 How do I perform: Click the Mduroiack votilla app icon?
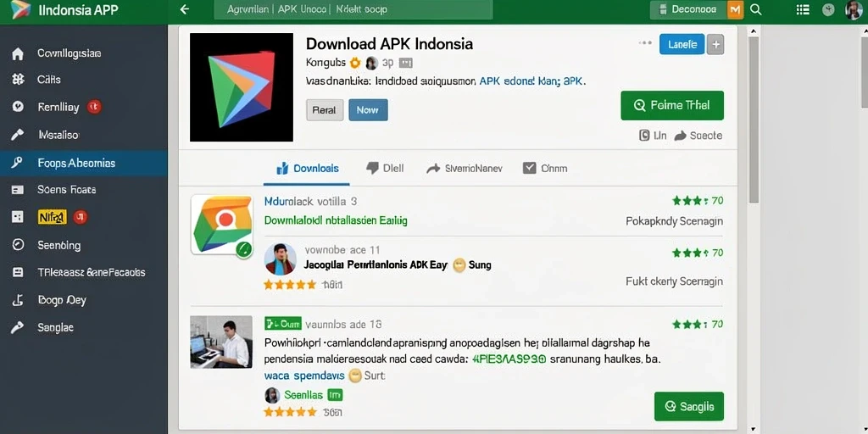tap(223, 225)
